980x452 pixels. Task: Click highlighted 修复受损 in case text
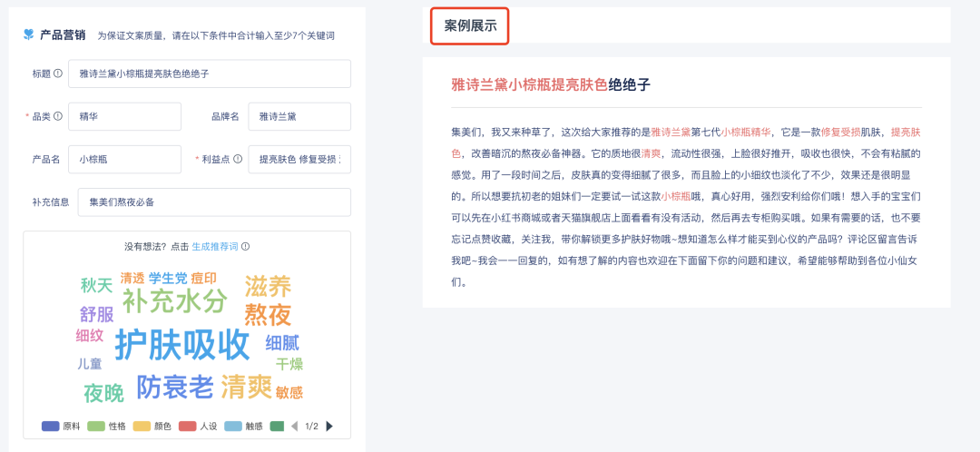(x=841, y=132)
